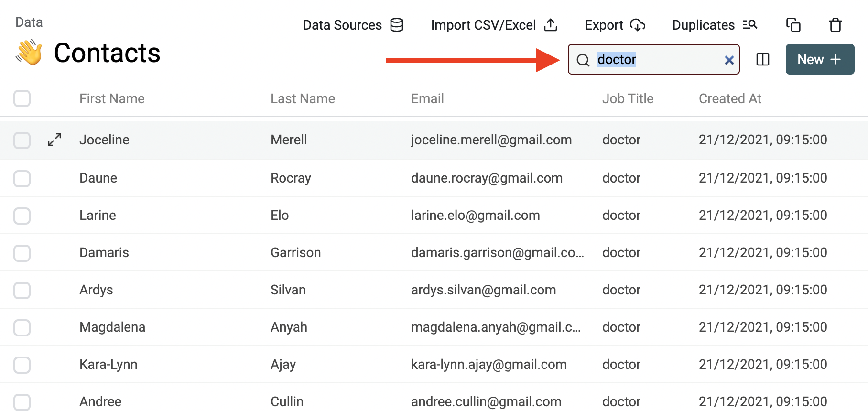Click the doctor job title in Daune's row
This screenshot has width=868, height=411.
pos(621,178)
